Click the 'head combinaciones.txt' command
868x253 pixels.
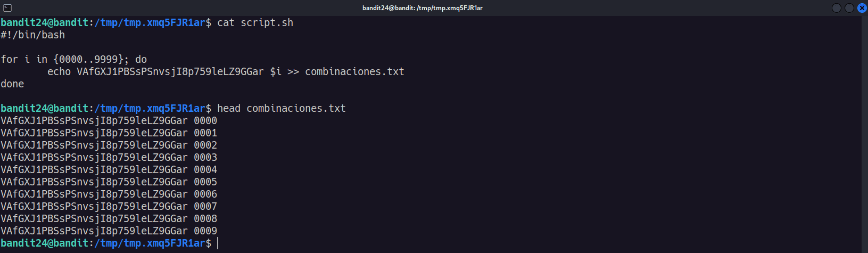coord(282,109)
